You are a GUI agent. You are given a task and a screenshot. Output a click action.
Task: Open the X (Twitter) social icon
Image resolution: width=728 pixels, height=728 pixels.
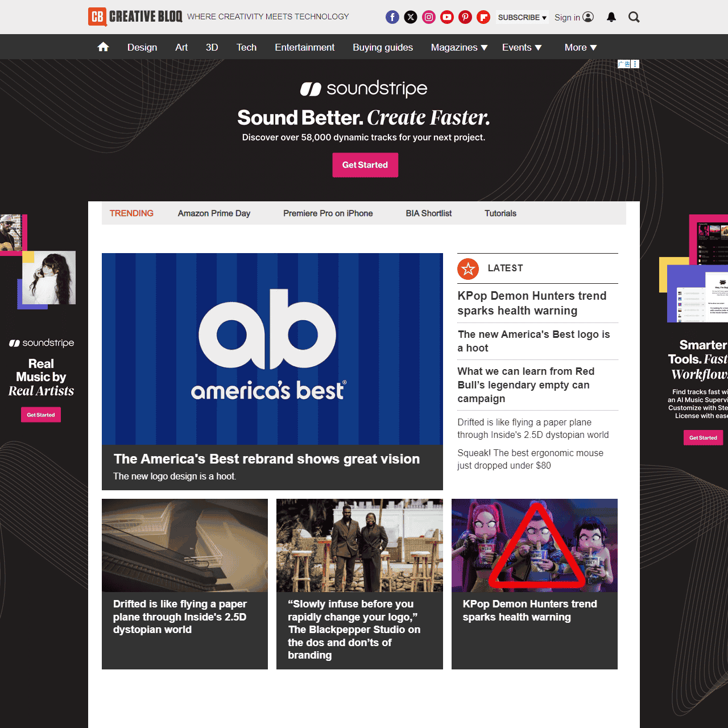pyautogui.click(x=411, y=17)
